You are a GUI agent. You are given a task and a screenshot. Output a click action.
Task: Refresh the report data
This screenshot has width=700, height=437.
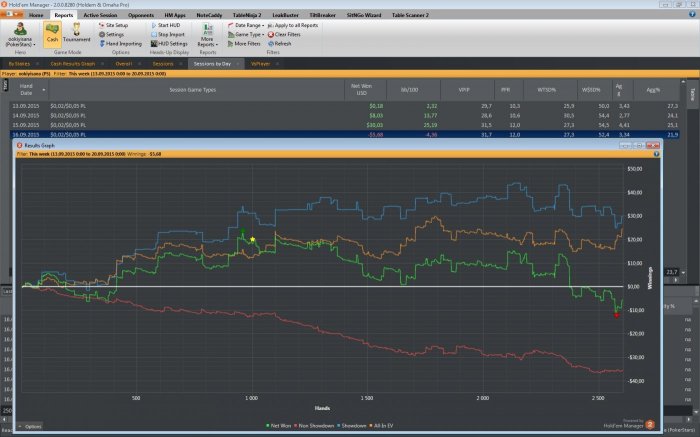pyautogui.click(x=279, y=44)
